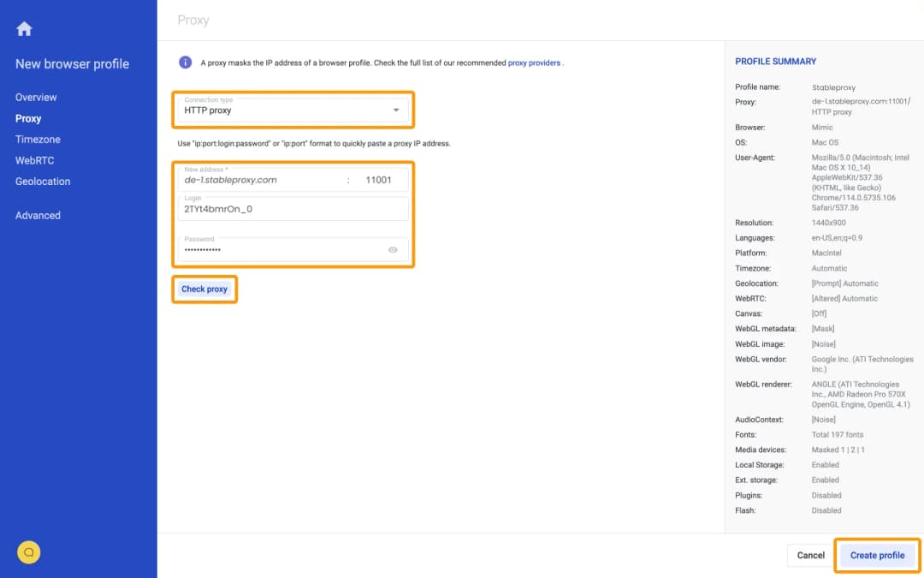Click into the Login field
The height and width of the screenshot is (578, 924).
point(291,209)
